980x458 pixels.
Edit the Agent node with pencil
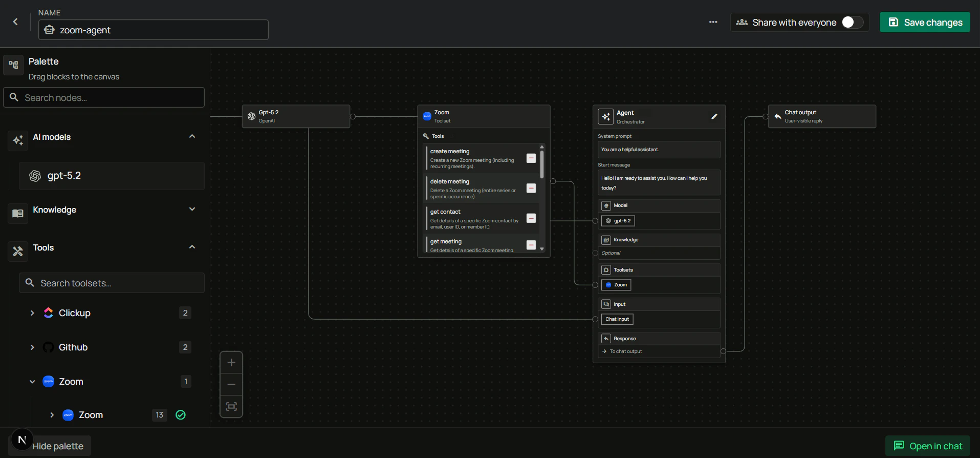[x=714, y=116]
